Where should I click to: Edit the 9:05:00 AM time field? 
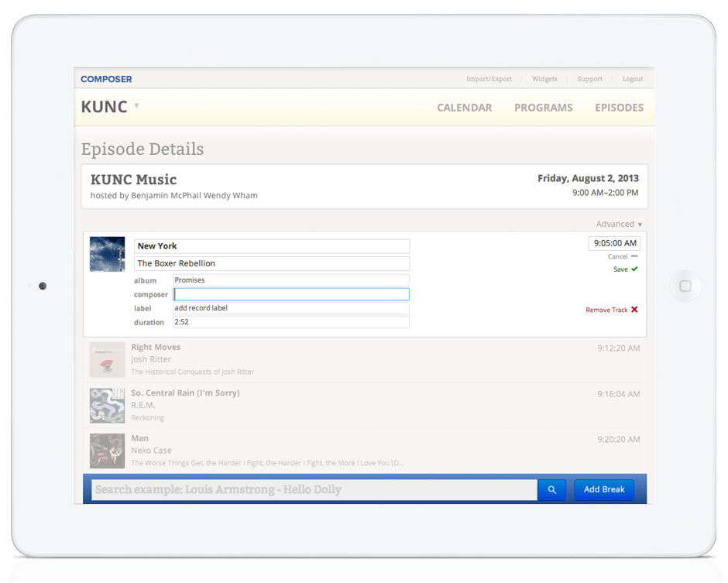click(x=614, y=243)
